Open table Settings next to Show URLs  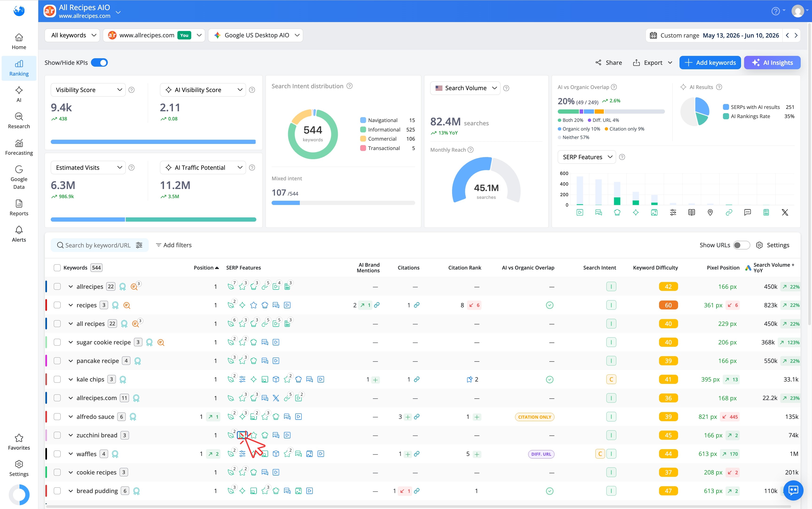coord(773,245)
